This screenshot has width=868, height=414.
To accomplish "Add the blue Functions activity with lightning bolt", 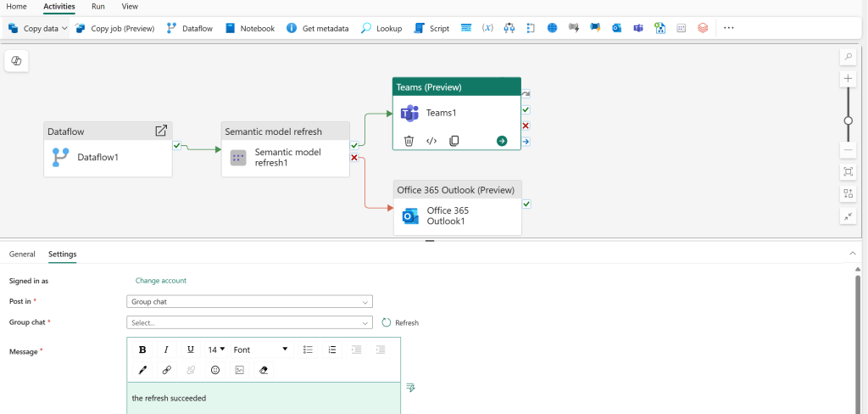I will 595,28.
